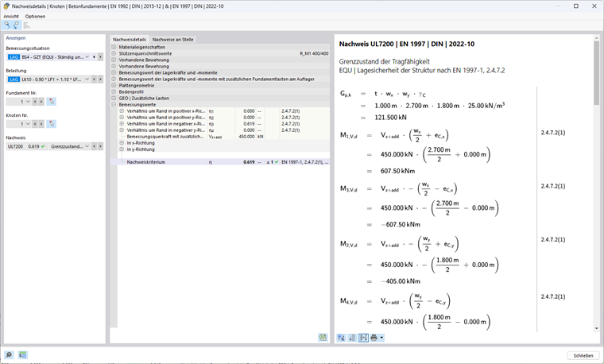Switch to the Nachweise an Stelle tab

click(172, 39)
